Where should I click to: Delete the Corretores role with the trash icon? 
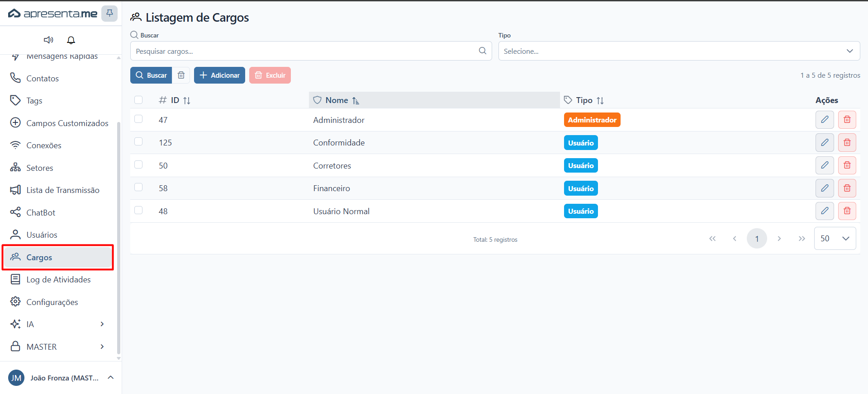847,165
